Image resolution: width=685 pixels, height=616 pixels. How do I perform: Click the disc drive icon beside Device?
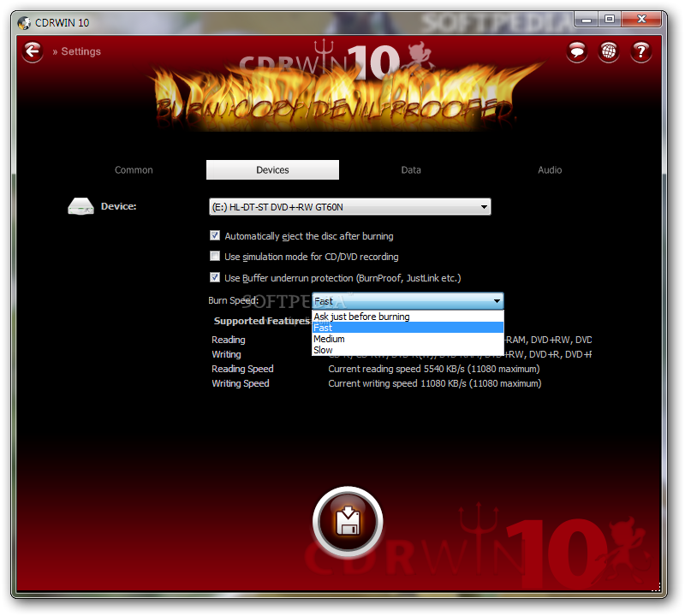click(80, 206)
